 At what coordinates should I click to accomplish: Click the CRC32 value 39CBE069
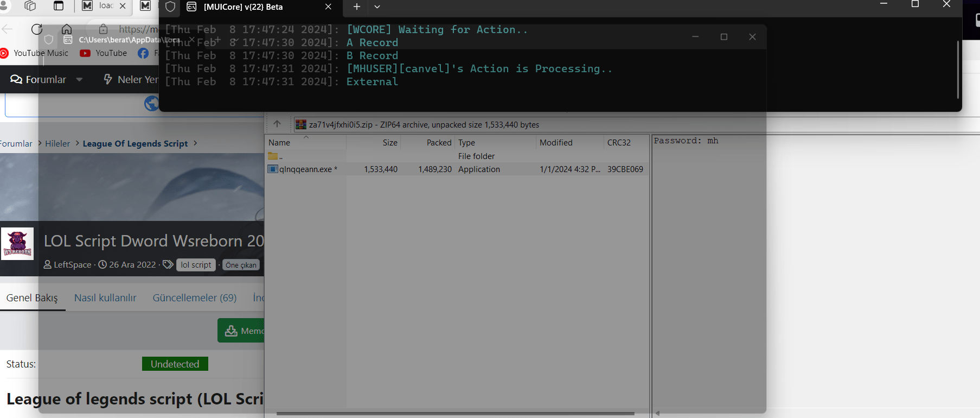pos(625,169)
